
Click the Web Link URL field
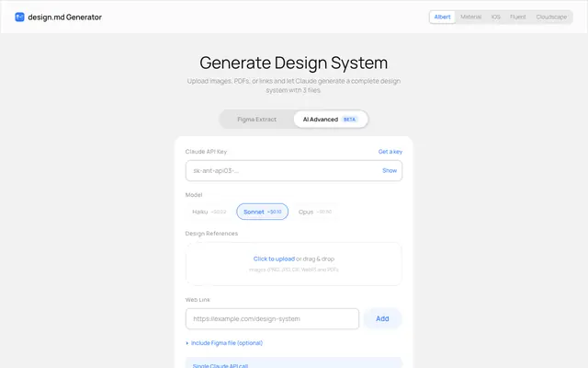(272, 319)
